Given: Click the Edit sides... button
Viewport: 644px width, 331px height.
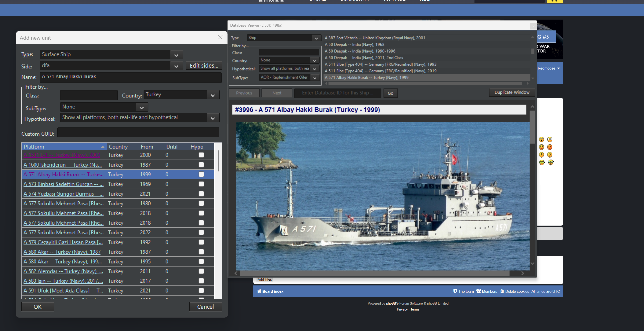Looking at the screenshot, I should pos(204,66).
